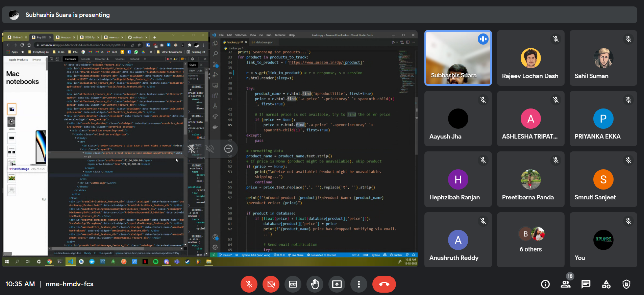
Task: Click Rajeev Lochan Dash participant tile
Action: [530, 58]
